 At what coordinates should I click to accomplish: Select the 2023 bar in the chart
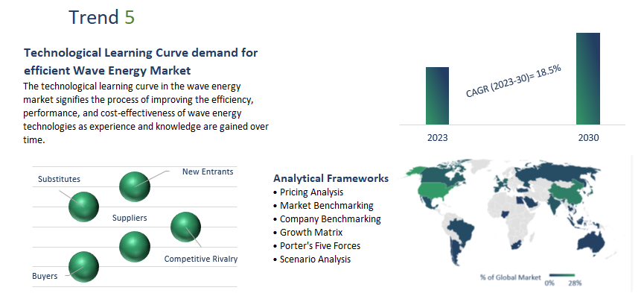438,96
